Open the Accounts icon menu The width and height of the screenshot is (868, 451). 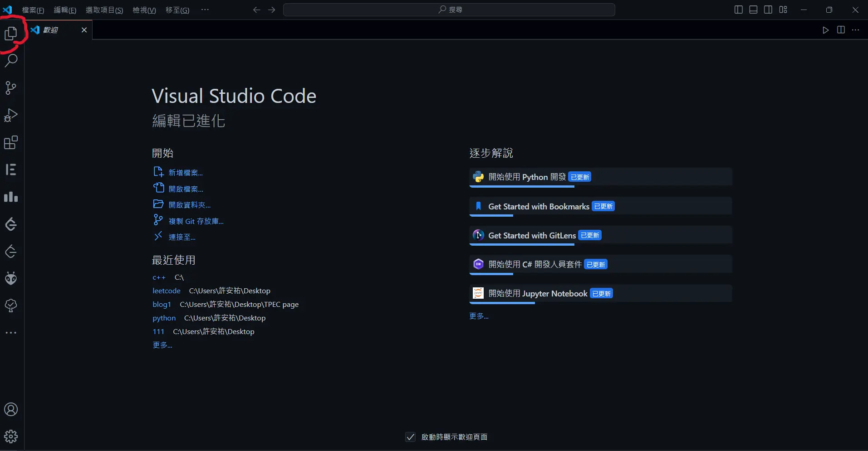[11, 409]
